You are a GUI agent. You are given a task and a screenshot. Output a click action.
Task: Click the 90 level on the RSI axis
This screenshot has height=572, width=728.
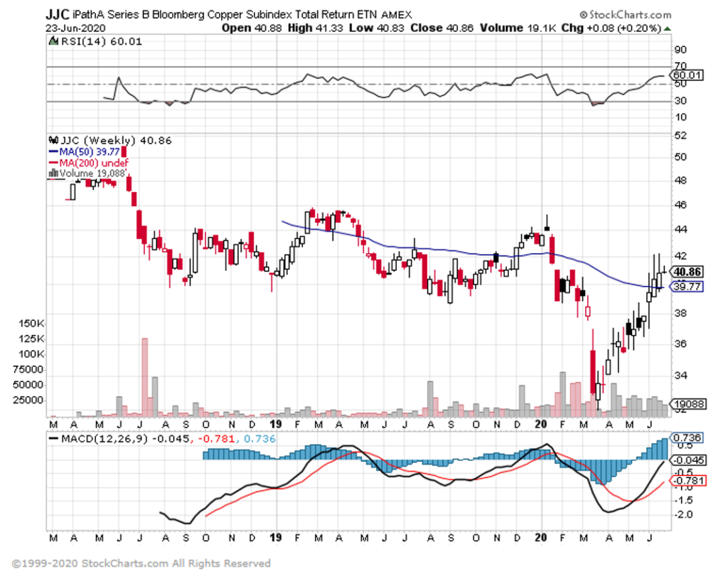point(680,50)
